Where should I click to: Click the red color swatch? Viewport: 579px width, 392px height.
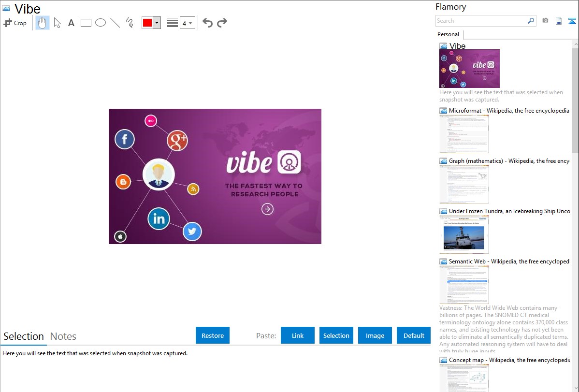[147, 23]
